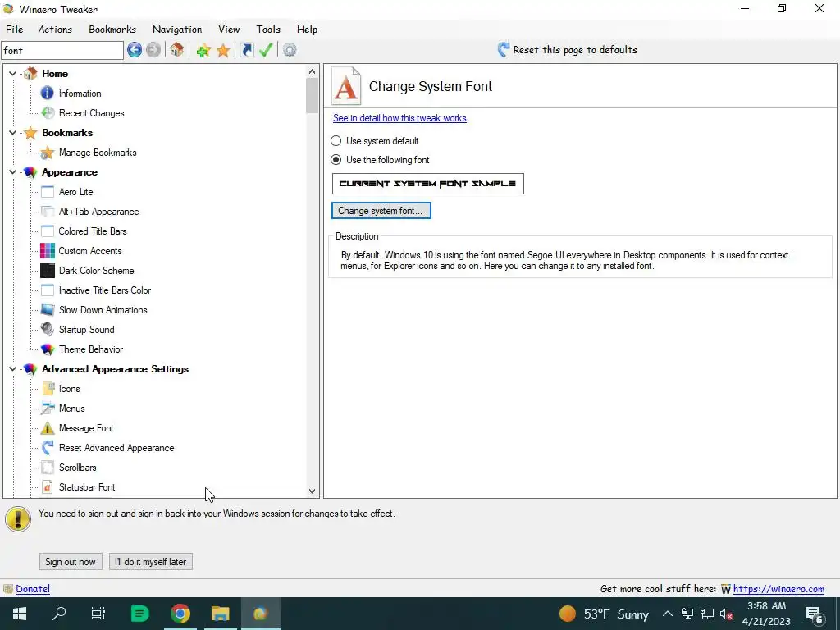Click the taskbar volume muted icon
Viewport: 840px width, 630px height.
[727, 614]
